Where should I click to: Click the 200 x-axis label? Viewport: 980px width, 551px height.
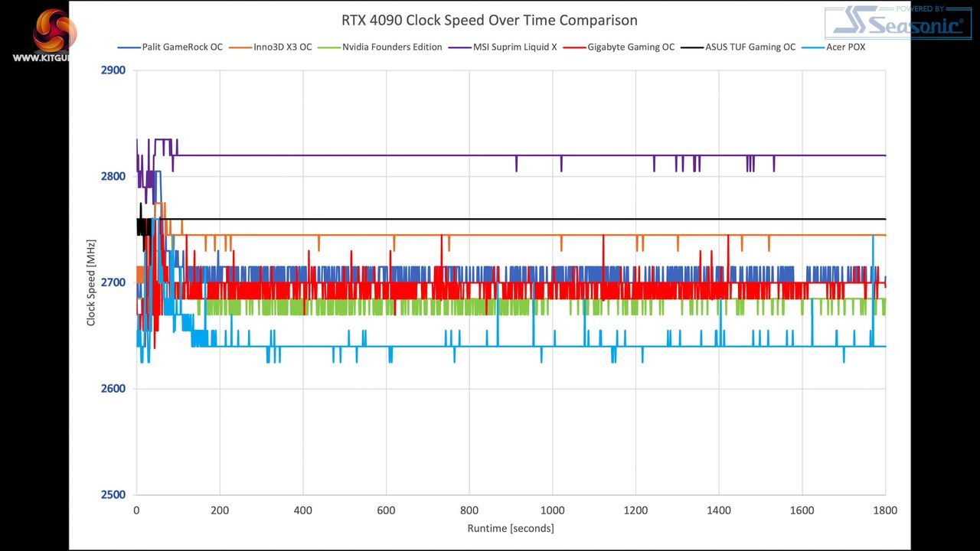(220, 510)
